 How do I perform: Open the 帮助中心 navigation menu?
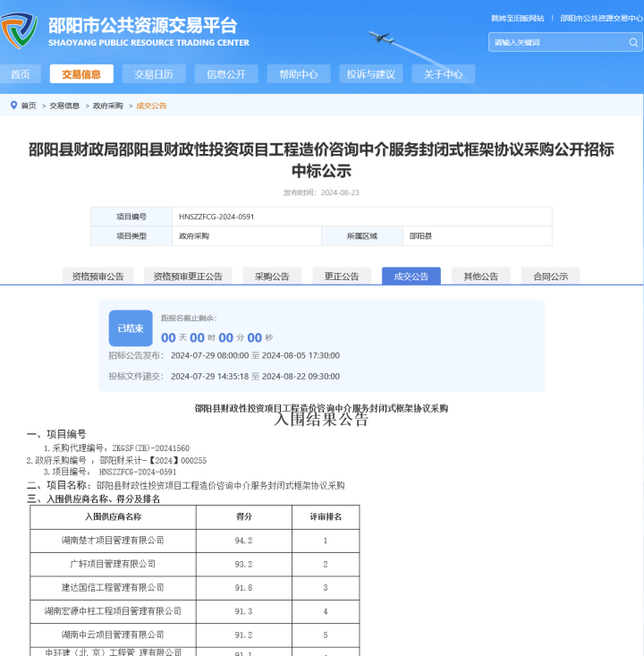299,74
